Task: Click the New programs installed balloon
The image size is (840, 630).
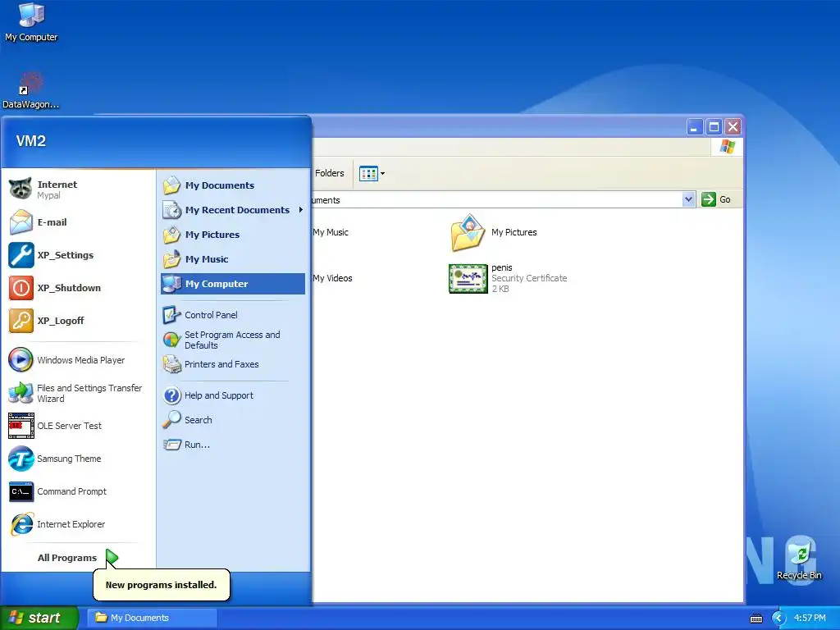Action: pyautogui.click(x=162, y=584)
